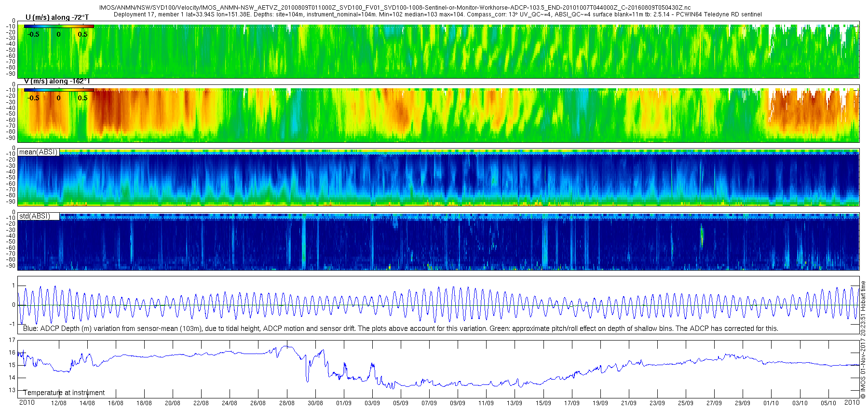Click the blue ADCP depth variation caption
The image size is (868, 410).
click(x=400, y=328)
